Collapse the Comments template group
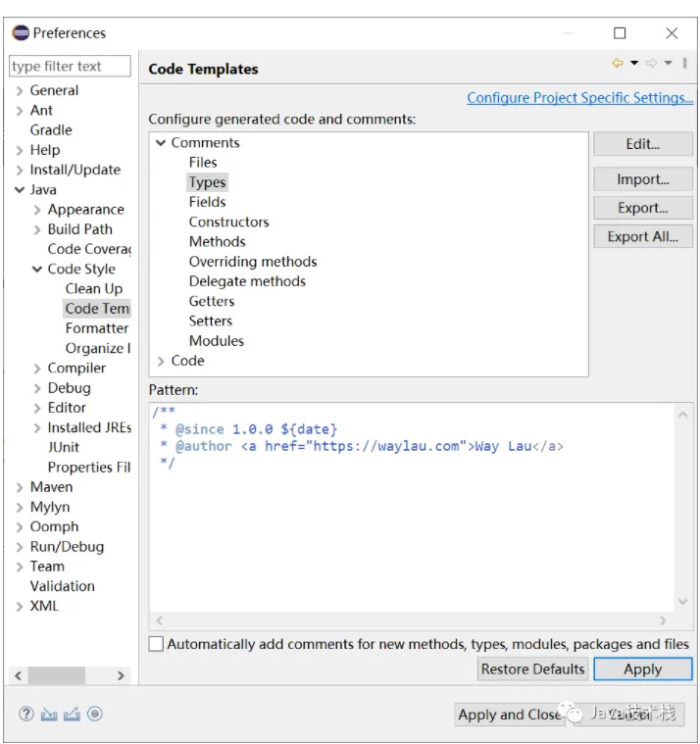Viewport: 700px width, 744px height. (161, 142)
